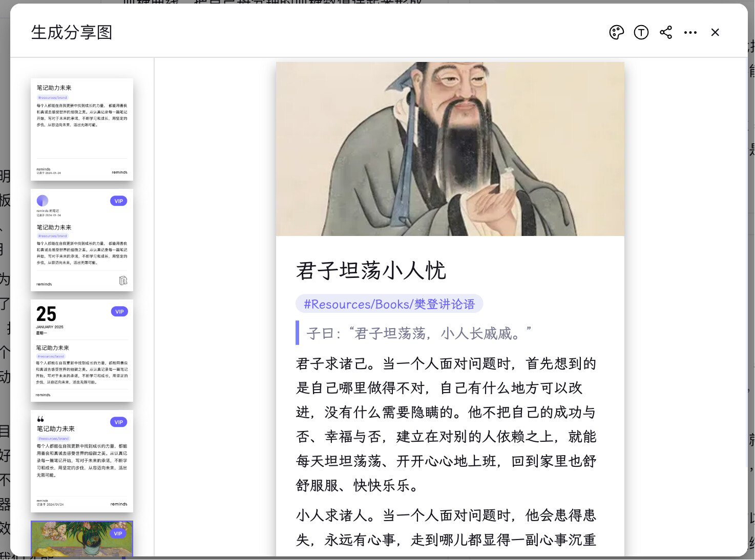
Task: Click VIP badge on flower painting template
Action: click(118, 533)
